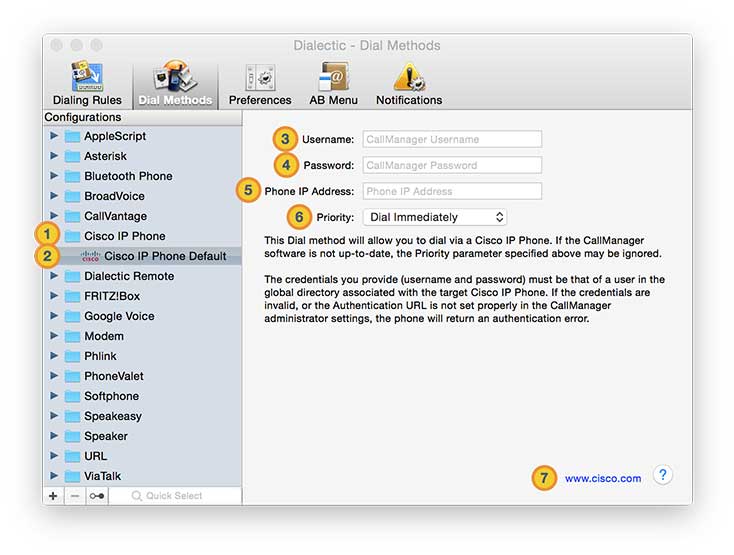Screen dimensions: 734x555
Task: Click the magnifier icon in Quick Select
Action: point(136,496)
